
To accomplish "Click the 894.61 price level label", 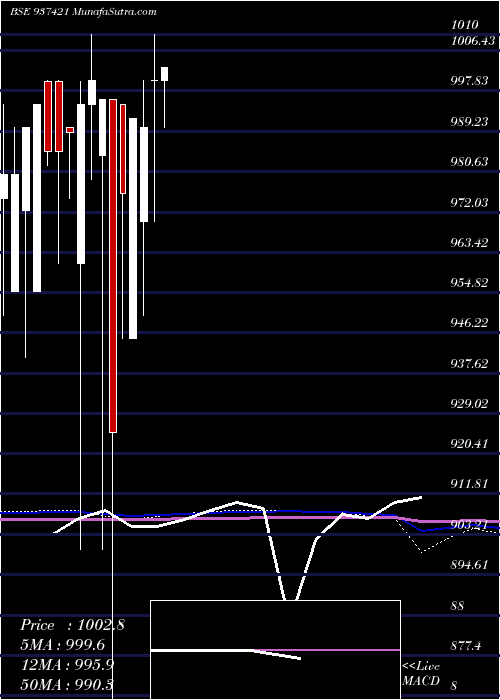I will click(x=470, y=565).
